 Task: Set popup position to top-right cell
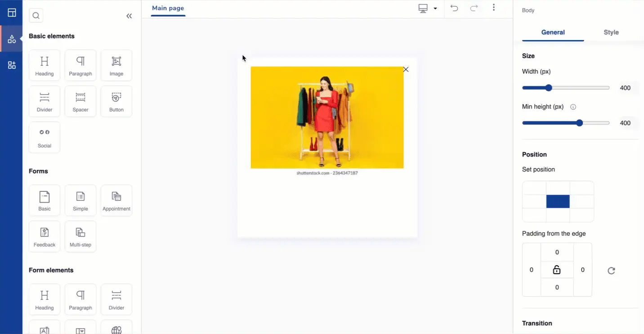582,188
